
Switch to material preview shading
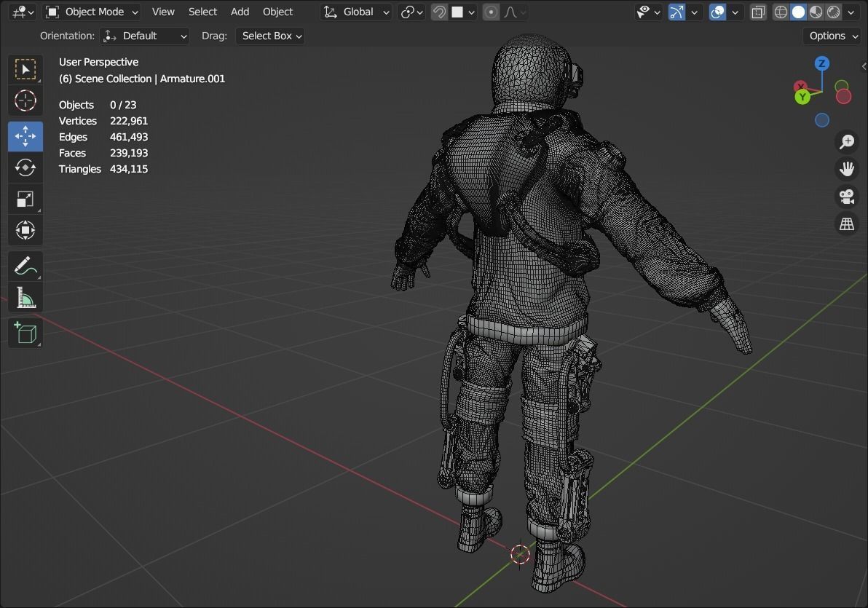pos(816,12)
